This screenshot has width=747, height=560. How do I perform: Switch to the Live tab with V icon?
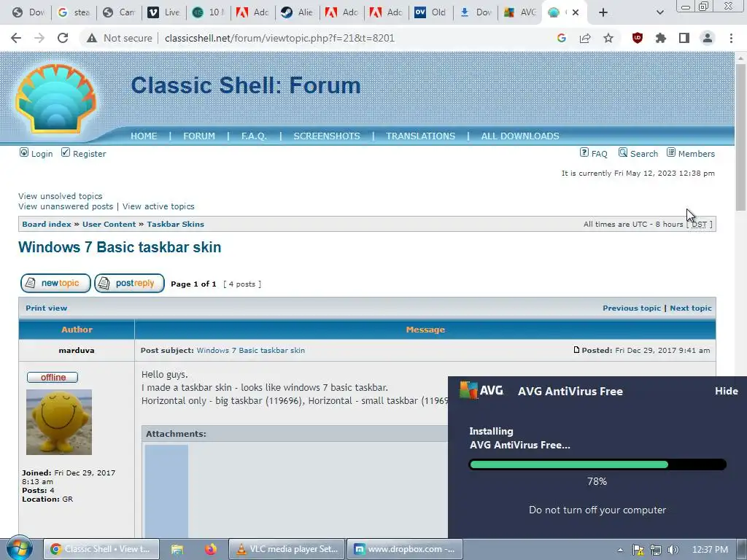pos(164,12)
